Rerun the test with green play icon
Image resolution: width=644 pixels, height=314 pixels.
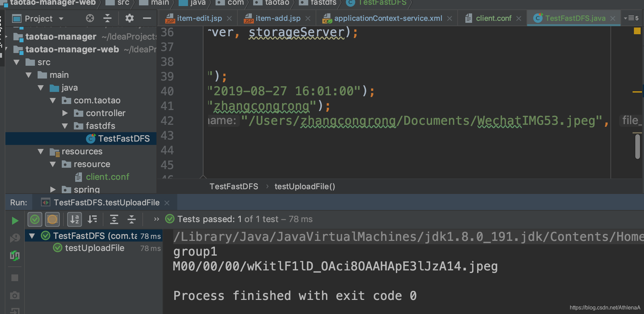pos(15,220)
